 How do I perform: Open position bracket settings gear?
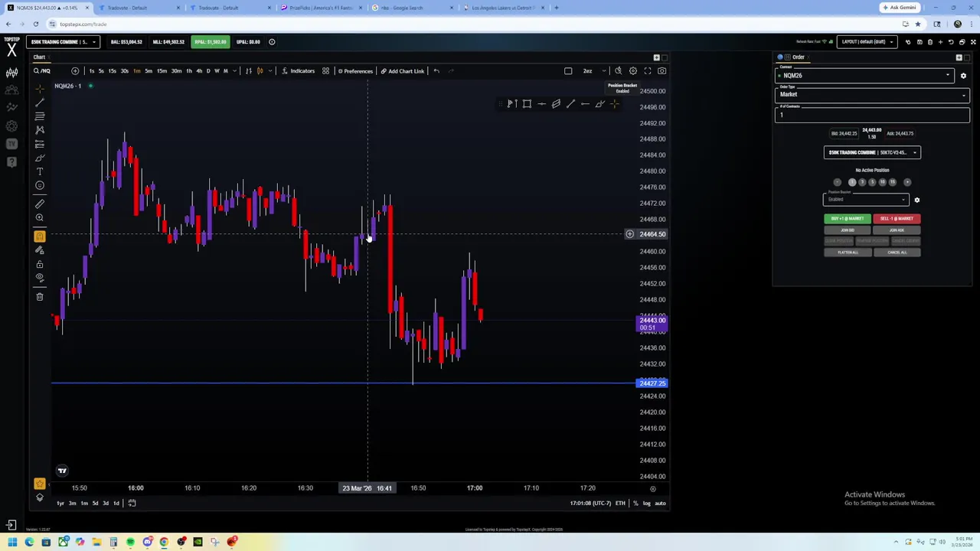click(x=916, y=200)
